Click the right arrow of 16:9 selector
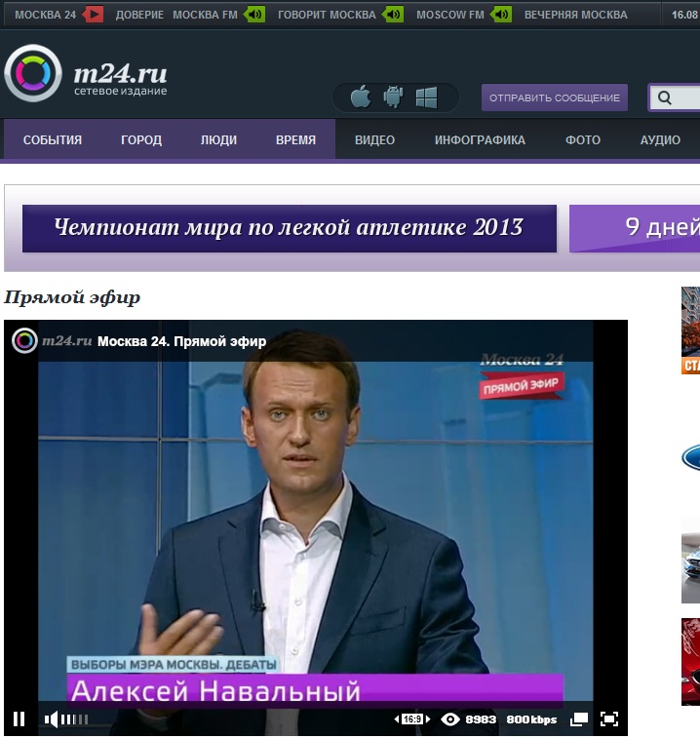 [x=427, y=719]
